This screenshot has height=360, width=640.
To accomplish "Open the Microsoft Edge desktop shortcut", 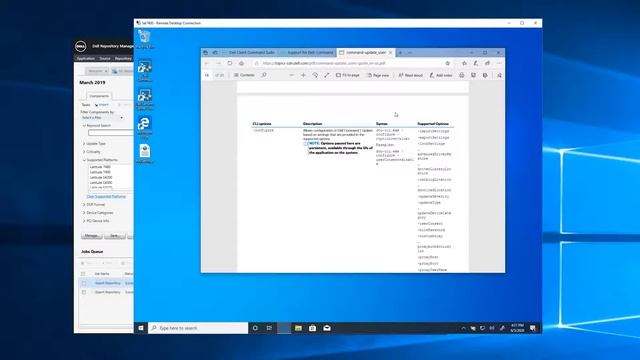I will pyautogui.click(x=144, y=127).
